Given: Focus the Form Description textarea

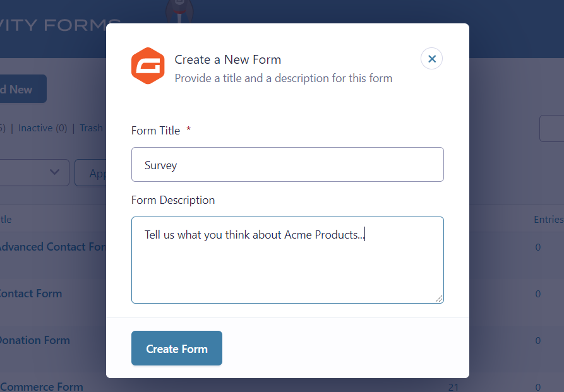Looking at the screenshot, I should pyautogui.click(x=287, y=260).
